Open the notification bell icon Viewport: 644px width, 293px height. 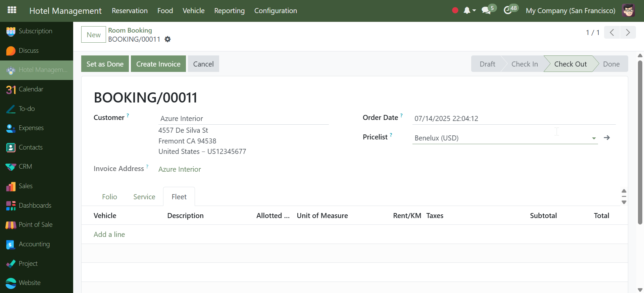coord(467,10)
